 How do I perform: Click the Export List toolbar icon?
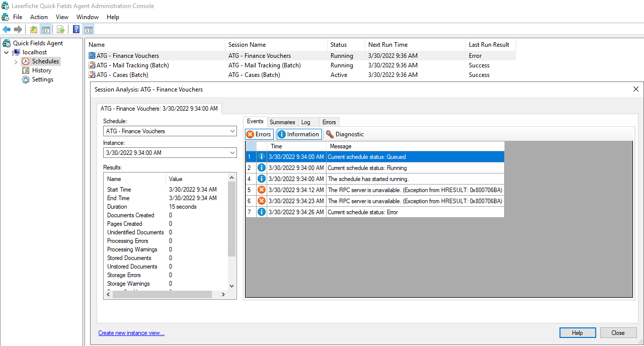(x=61, y=29)
